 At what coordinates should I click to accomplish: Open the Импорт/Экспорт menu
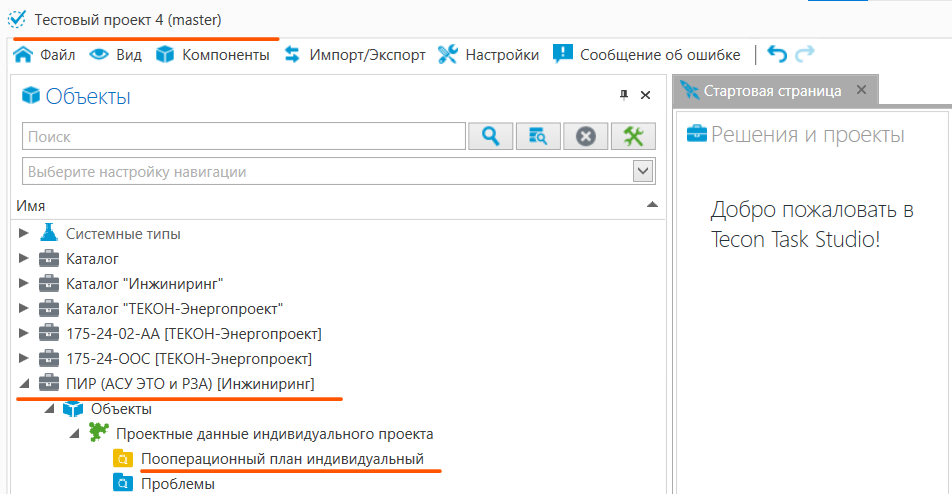[355, 55]
